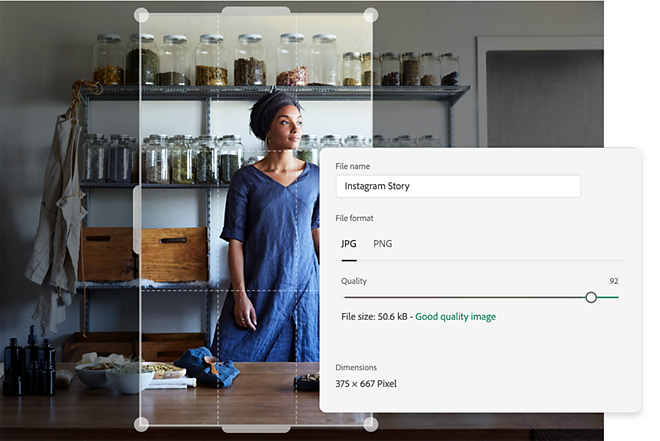Switch to the PNG format tab
Screen dimensions: 660x441
point(383,244)
